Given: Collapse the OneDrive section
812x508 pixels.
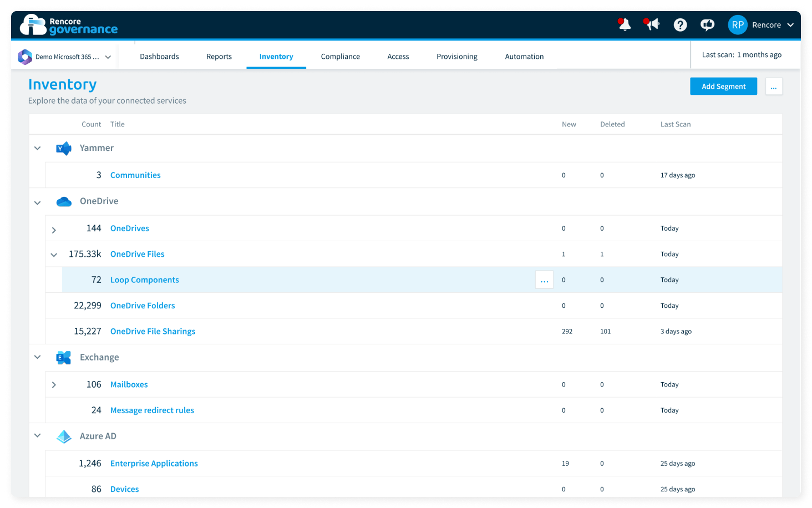Looking at the screenshot, I should point(37,202).
